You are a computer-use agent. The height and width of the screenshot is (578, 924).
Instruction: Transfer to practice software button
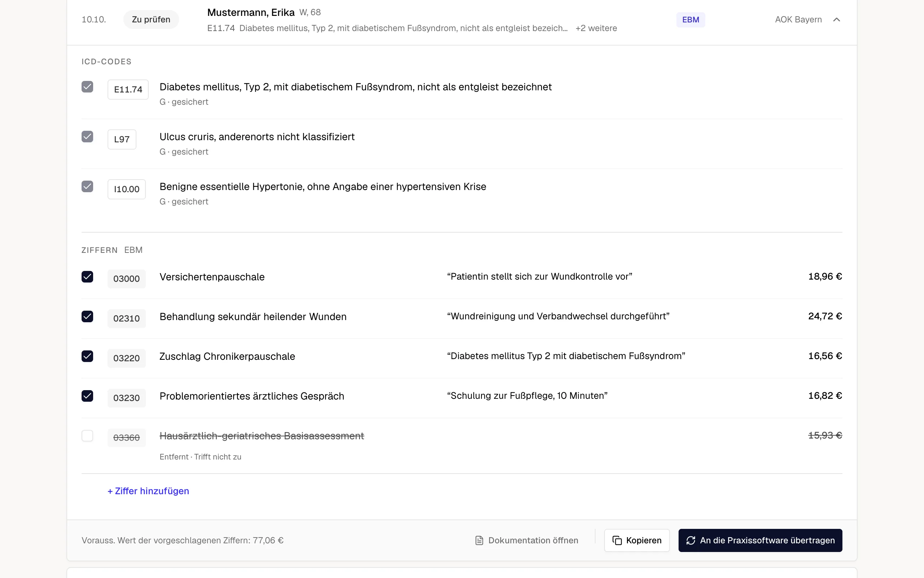[760, 540]
